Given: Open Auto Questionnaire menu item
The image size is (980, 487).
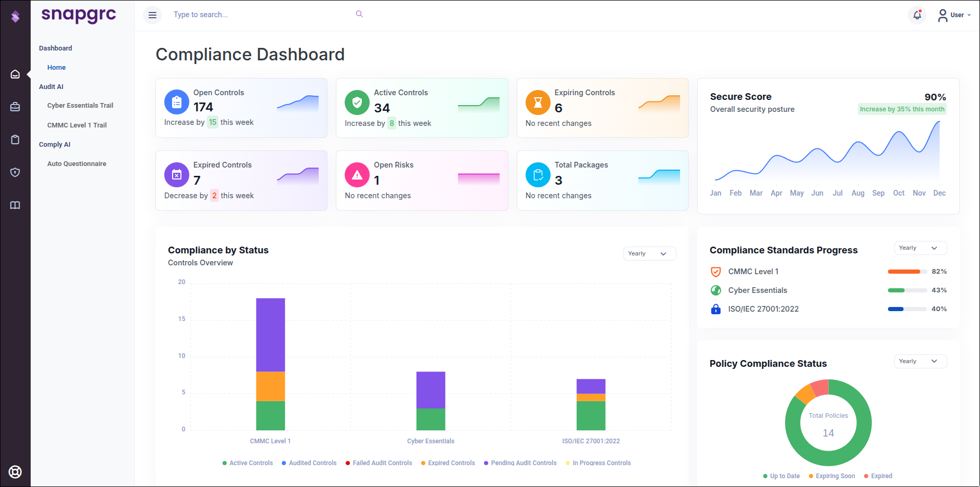Looking at the screenshot, I should [76, 164].
